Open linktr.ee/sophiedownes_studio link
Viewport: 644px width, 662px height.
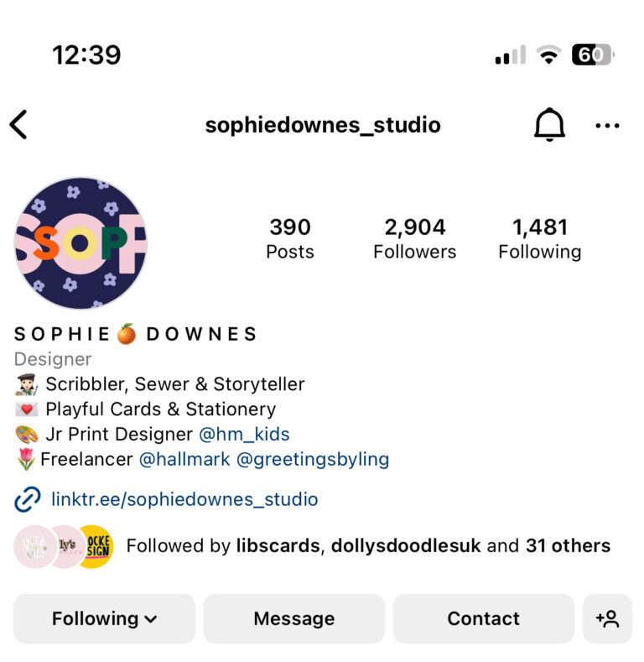184,499
